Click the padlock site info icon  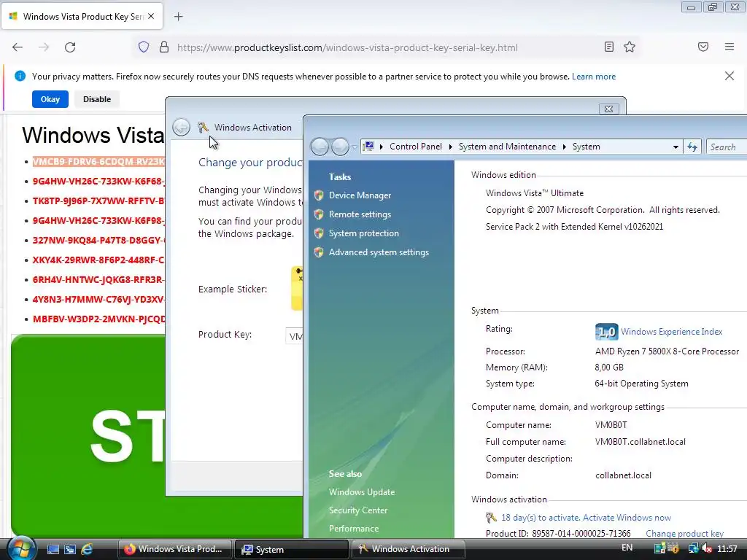164,47
